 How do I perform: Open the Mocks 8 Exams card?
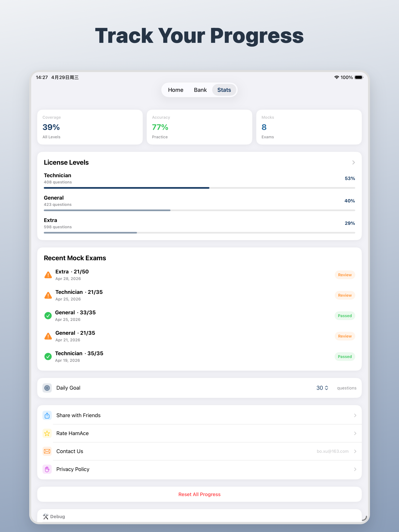click(x=309, y=127)
